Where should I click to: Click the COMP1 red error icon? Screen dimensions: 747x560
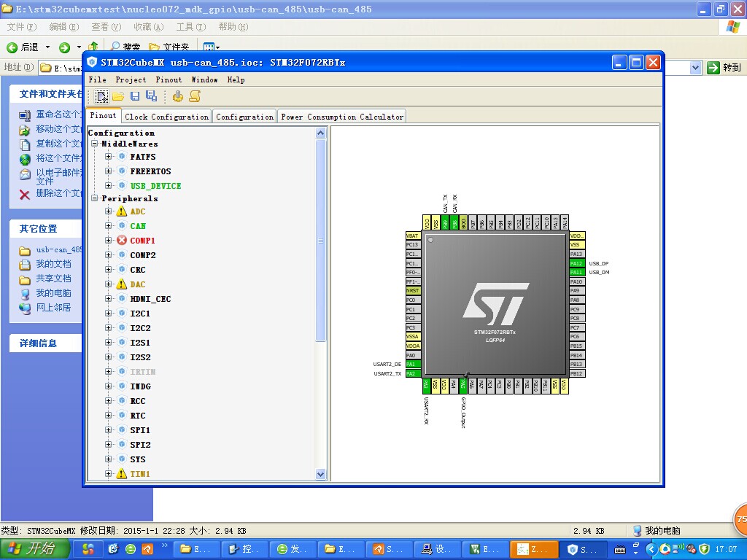pyautogui.click(x=122, y=240)
